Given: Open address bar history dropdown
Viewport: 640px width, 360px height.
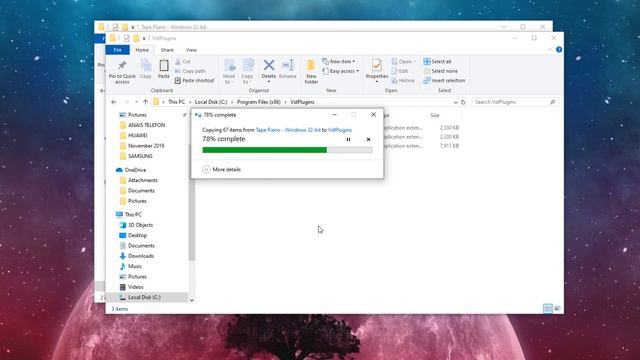Looking at the screenshot, I should pyautogui.click(x=456, y=102).
